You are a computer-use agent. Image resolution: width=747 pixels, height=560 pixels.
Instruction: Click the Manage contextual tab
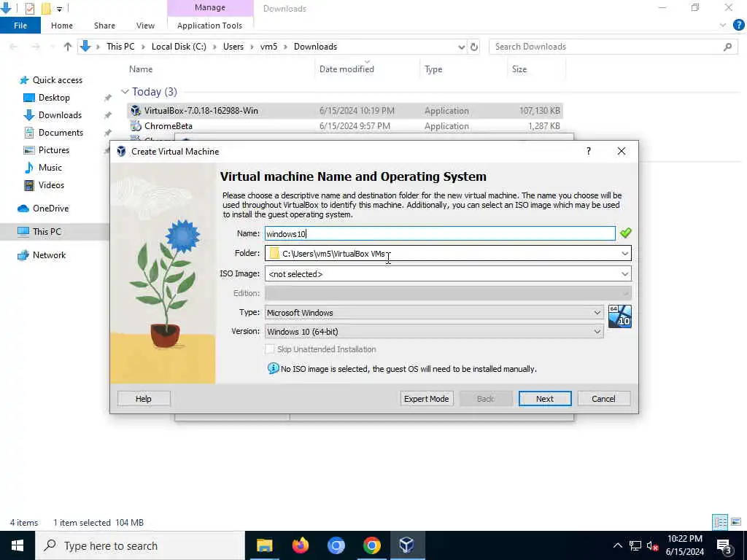pyautogui.click(x=210, y=7)
